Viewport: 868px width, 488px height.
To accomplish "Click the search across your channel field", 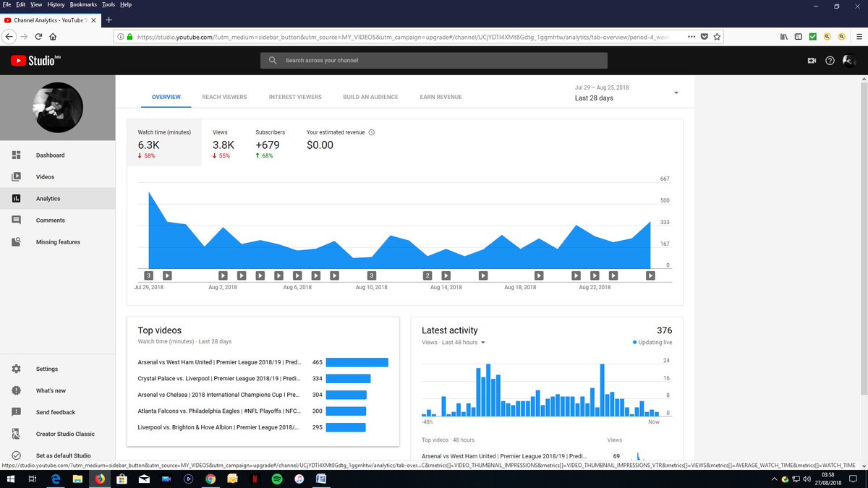I will point(434,61).
